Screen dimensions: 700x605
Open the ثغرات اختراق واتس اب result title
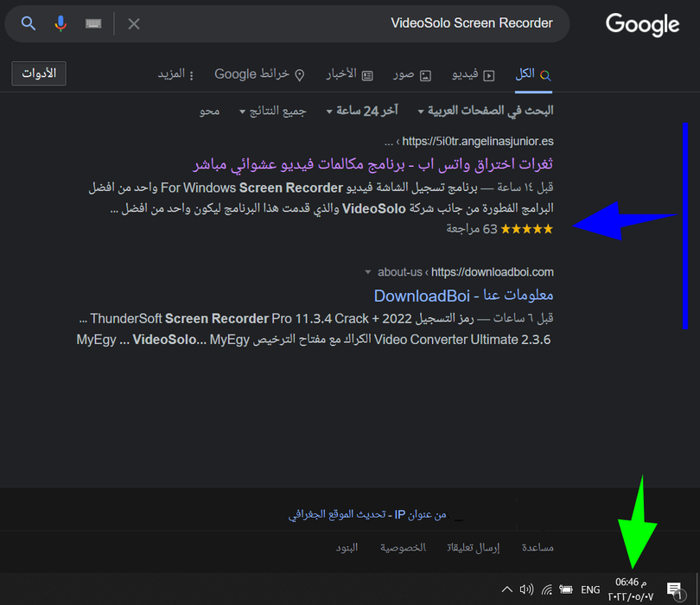pos(372,164)
